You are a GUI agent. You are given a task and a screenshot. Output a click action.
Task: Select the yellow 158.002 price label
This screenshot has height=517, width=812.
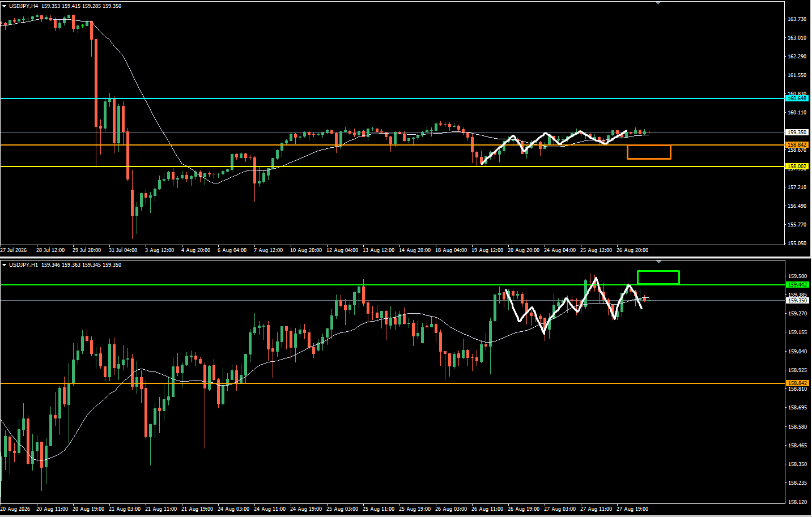[797, 166]
